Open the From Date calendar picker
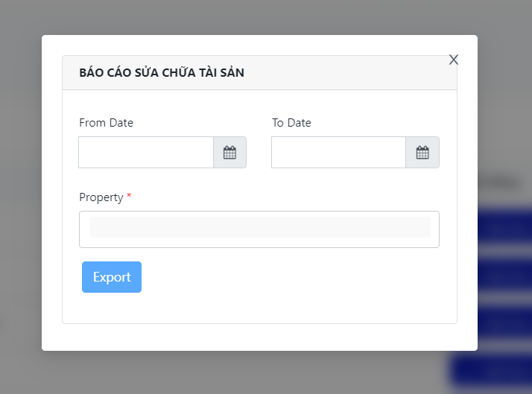The height and width of the screenshot is (394, 532). (229, 153)
